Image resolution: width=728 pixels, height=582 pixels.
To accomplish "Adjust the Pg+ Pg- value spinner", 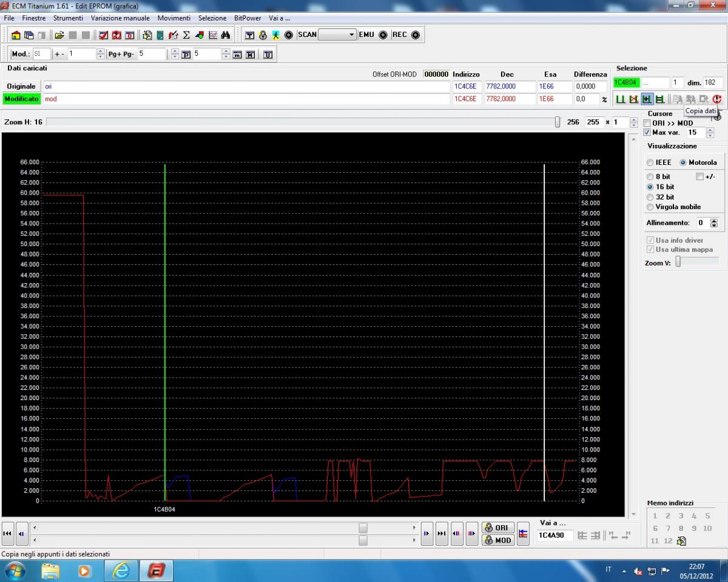I will click(175, 54).
